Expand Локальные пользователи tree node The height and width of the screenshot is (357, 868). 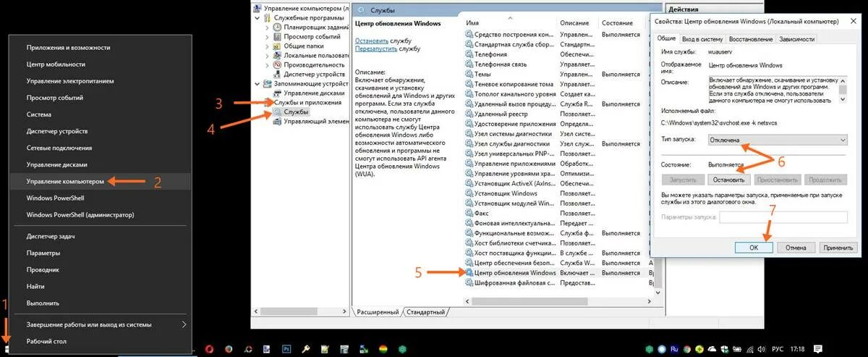point(267,55)
